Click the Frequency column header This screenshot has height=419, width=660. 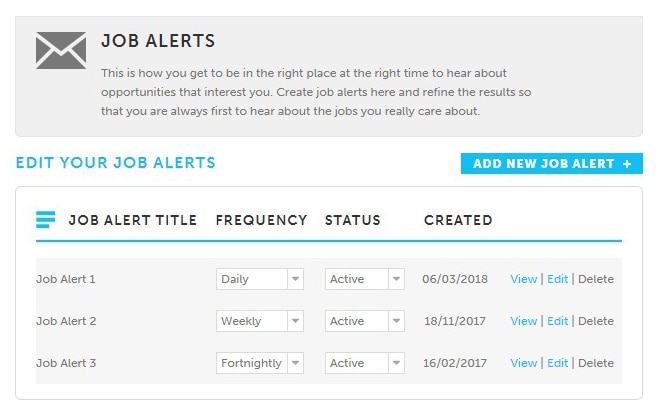tap(261, 220)
